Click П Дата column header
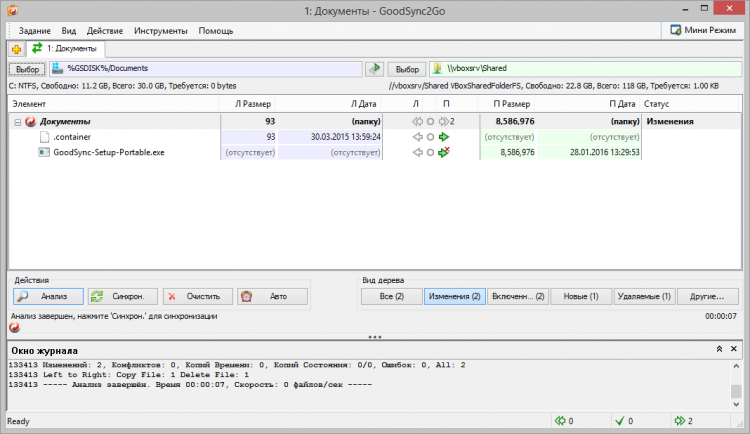The image size is (750, 434). tap(588, 104)
